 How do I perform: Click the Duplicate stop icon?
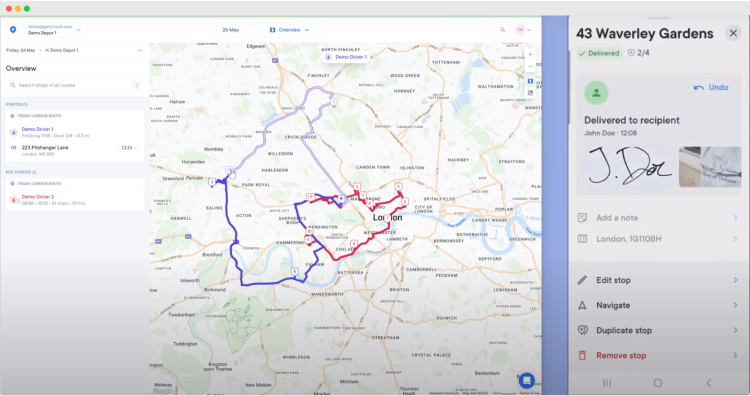click(583, 330)
